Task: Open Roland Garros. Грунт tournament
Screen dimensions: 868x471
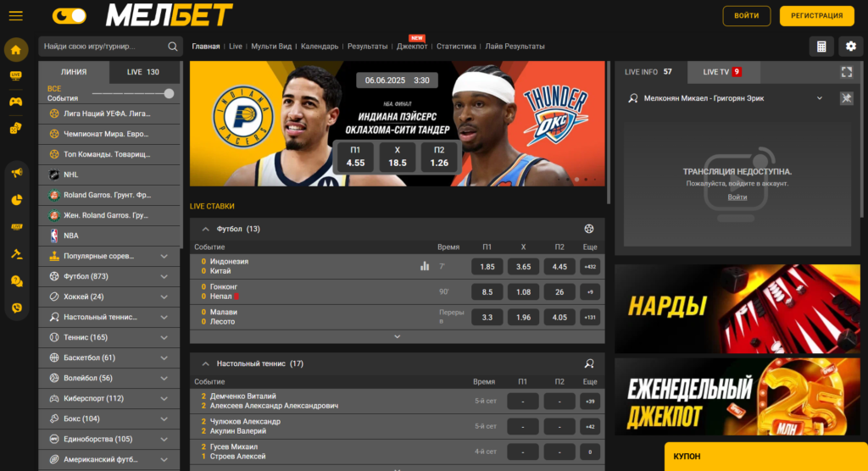Action: pyautogui.click(x=109, y=195)
